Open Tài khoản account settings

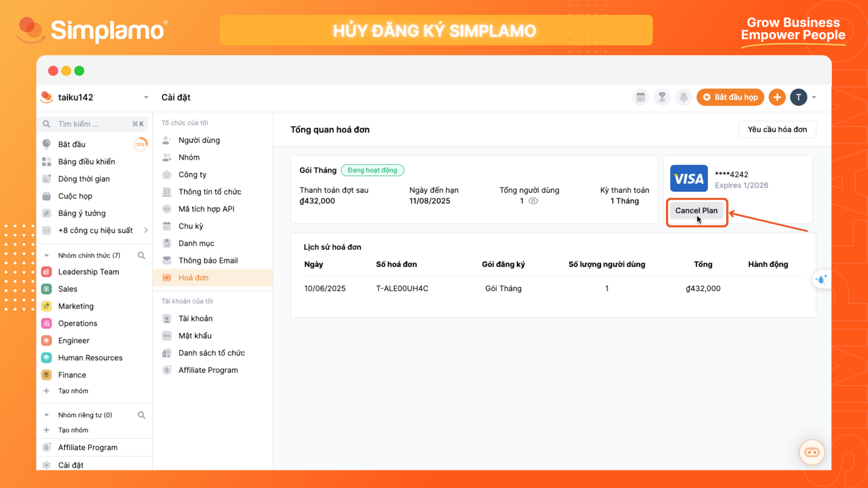(x=195, y=319)
